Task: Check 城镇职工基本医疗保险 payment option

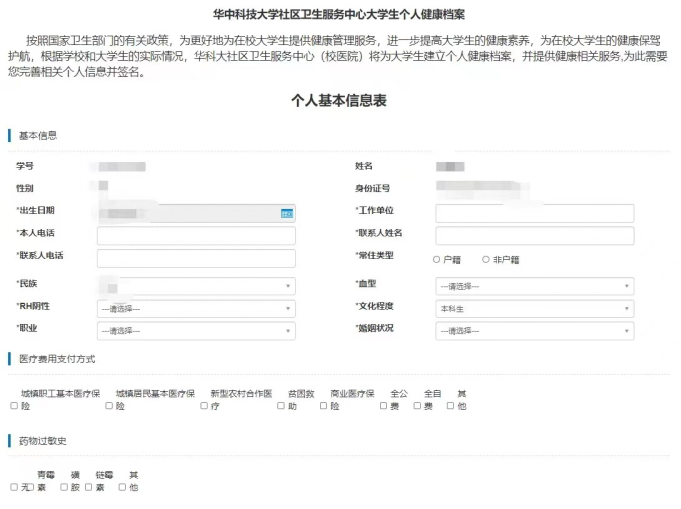Action: coord(14,406)
